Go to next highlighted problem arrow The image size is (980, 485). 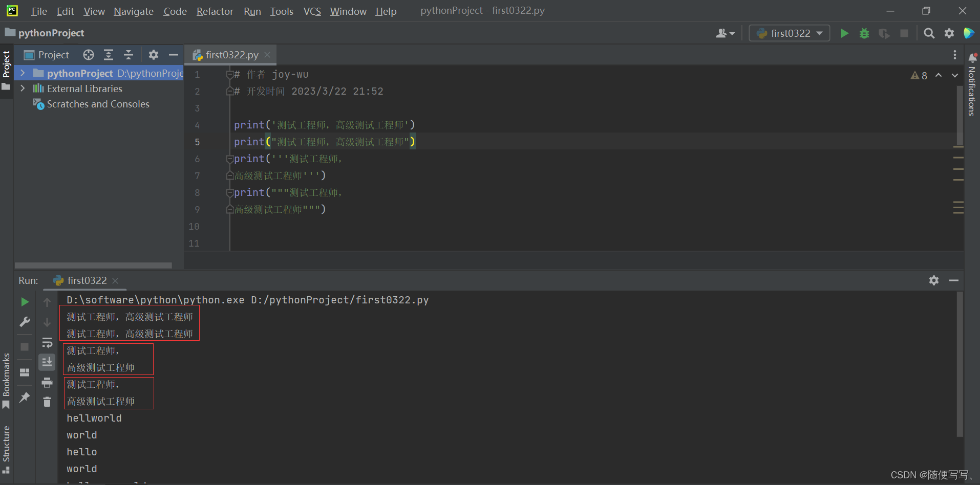coord(955,75)
